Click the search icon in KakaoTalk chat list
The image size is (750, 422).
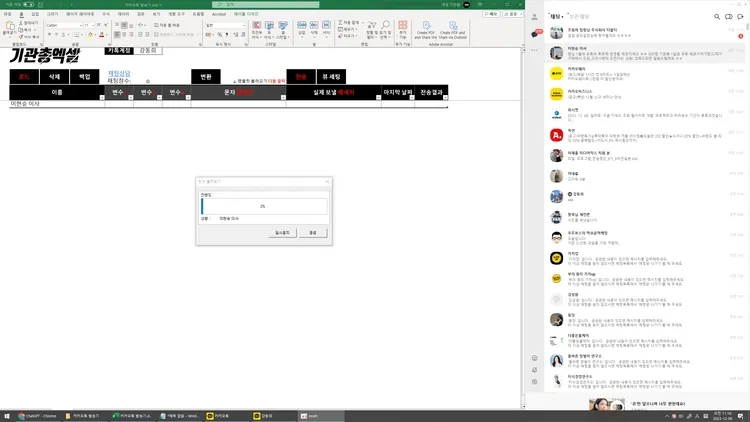click(716, 18)
